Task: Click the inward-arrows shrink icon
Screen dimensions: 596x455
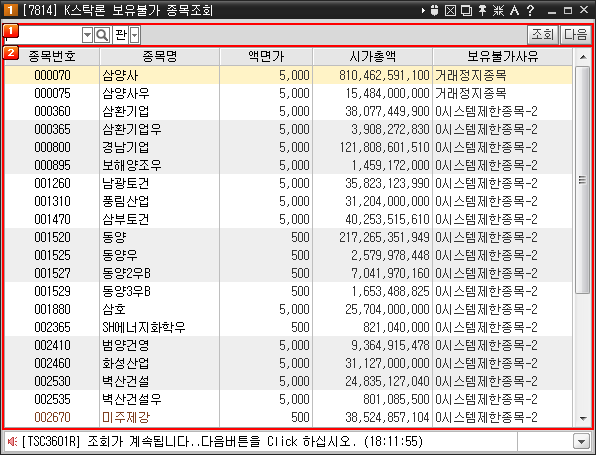Action: (498, 10)
